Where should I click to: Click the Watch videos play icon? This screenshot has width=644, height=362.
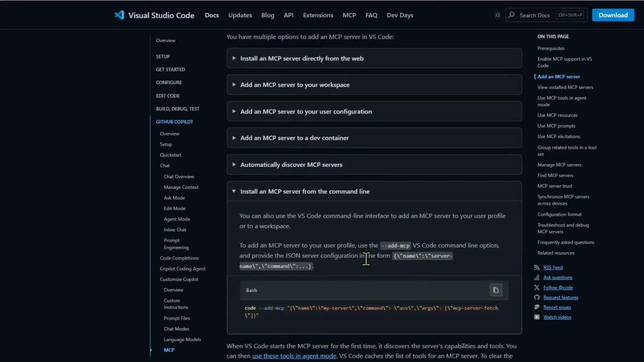point(537,317)
